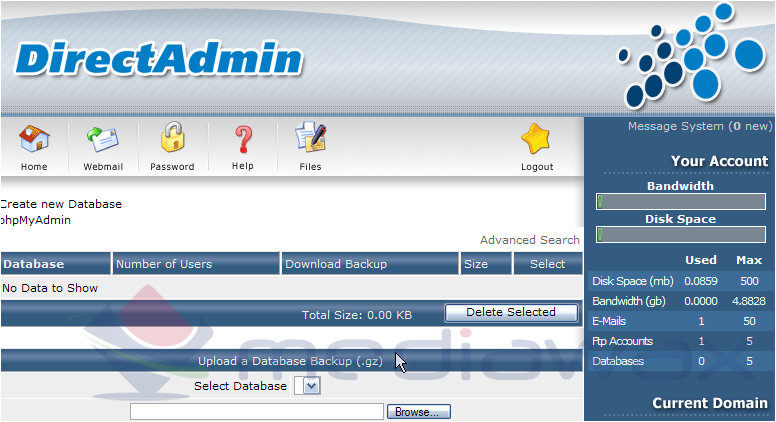
Task: Click the 'Your Account' heading
Action: (720, 161)
